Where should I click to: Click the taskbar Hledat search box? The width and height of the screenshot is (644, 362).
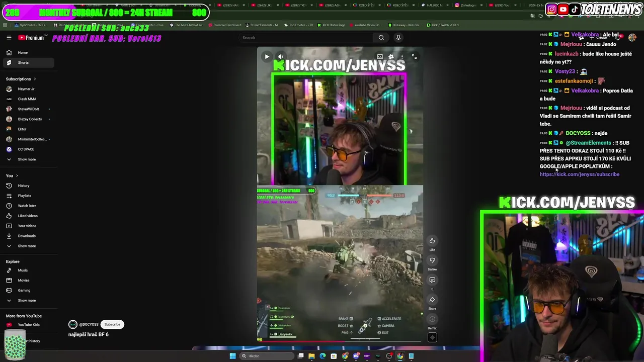click(x=266, y=356)
